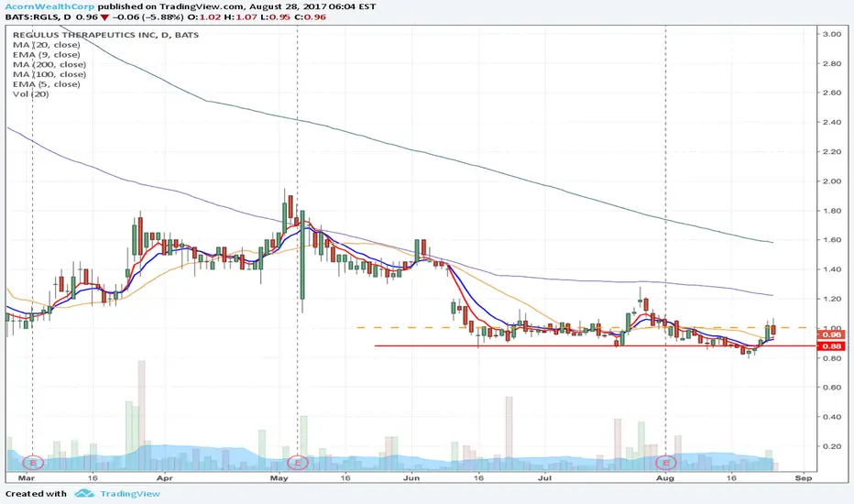This screenshot has height=504, width=854.
Task: Click the earnings E marker near August
Action: pyautogui.click(x=665, y=463)
